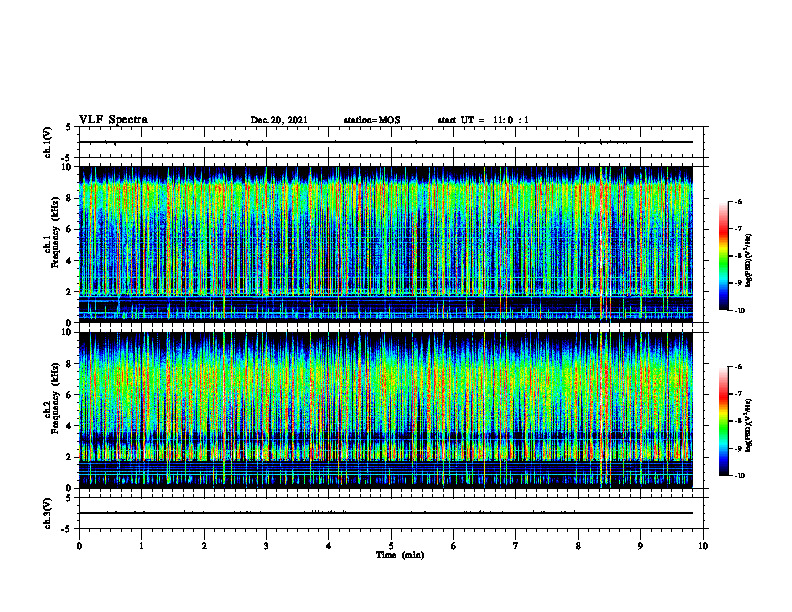This screenshot has height=612, width=792.
Task: Click the ch.2 spectrogram color bar
Action: [723, 421]
